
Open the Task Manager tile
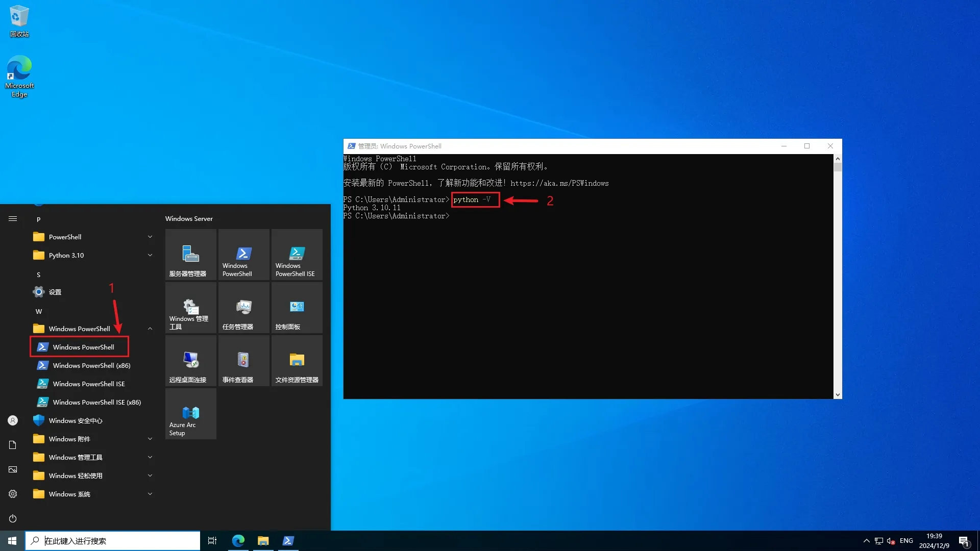click(x=243, y=307)
